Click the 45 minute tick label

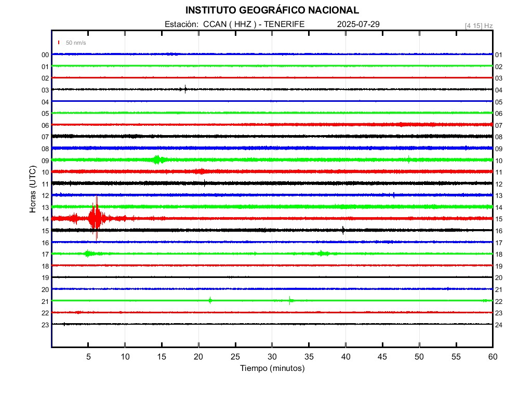382,356
